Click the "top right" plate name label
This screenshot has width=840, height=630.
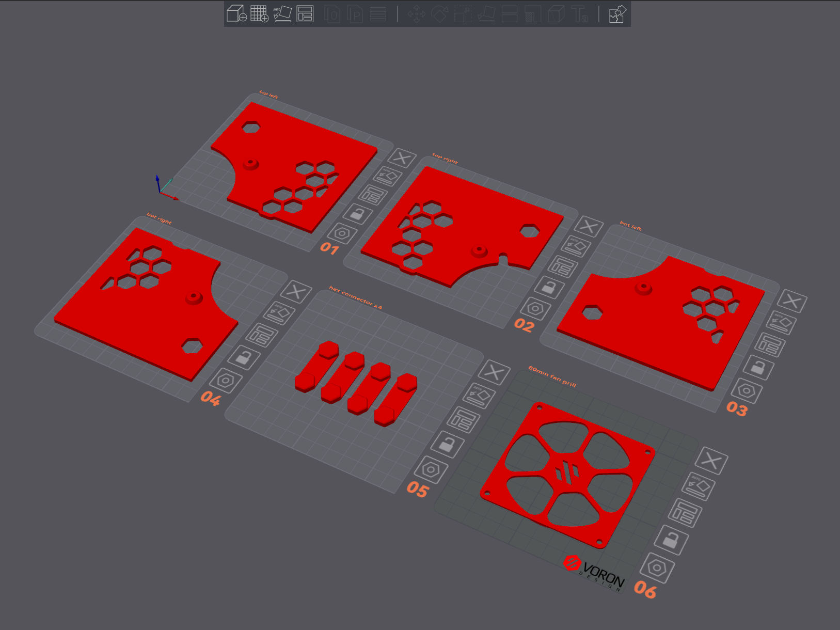tap(445, 158)
